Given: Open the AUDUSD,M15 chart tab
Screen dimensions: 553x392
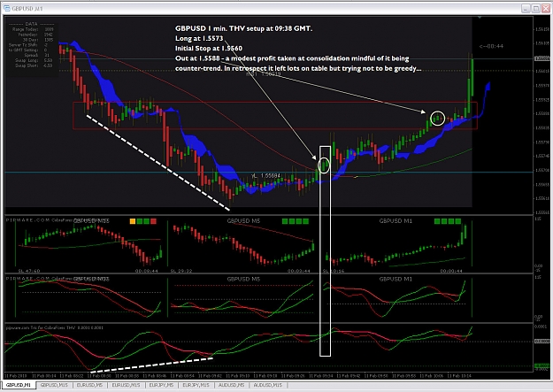Looking at the screenshot, I should [x=268, y=385].
